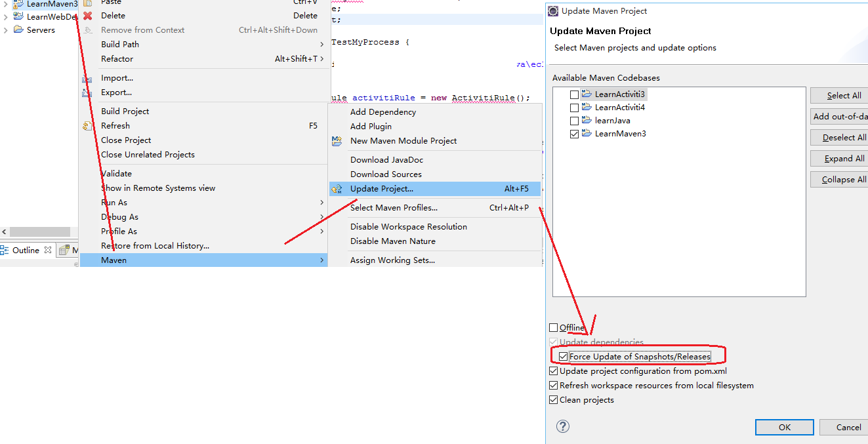Click the help question mark icon
This screenshot has height=444, width=868.
[x=562, y=426]
